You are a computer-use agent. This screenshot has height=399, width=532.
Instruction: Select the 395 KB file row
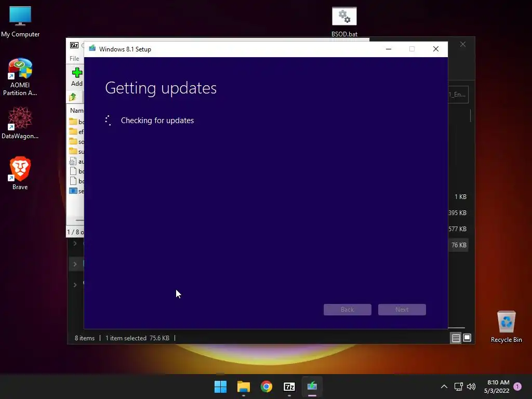point(458,212)
